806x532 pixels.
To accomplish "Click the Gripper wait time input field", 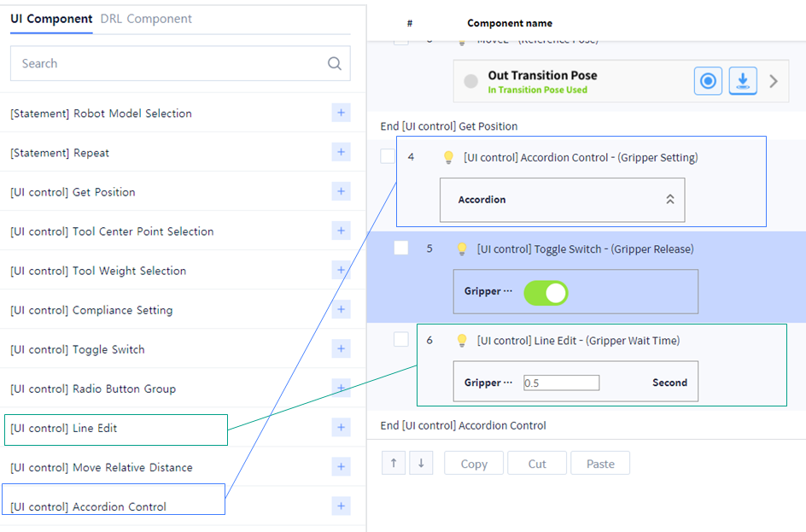I will pos(561,383).
